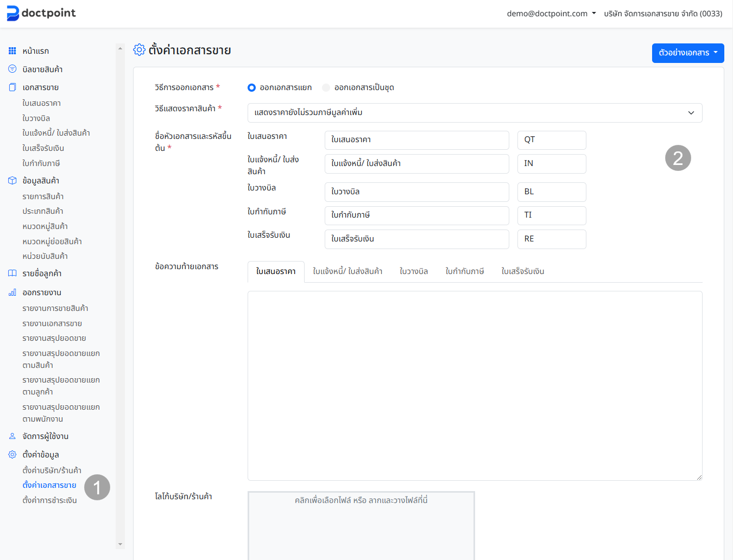Click the เอกสารขาย document icon
The image size is (733, 560).
coord(12,87)
